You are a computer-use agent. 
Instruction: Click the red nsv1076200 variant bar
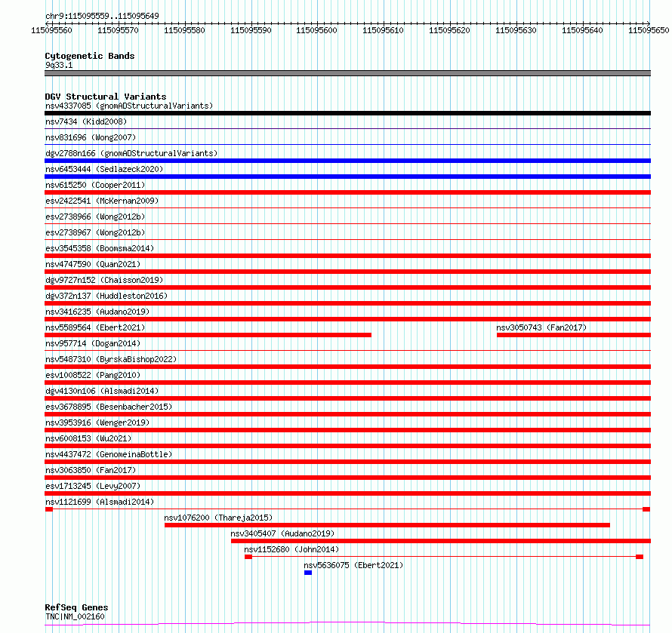point(387,525)
